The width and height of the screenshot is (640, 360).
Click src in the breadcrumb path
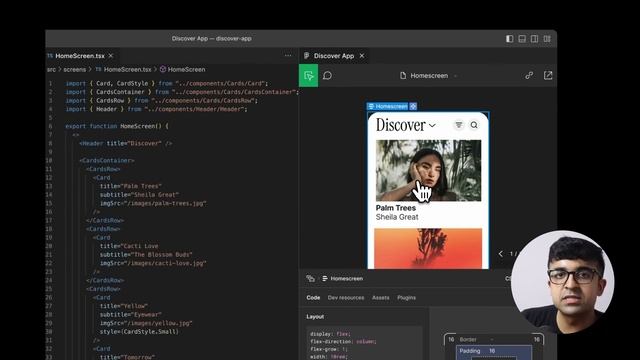pos(51,69)
